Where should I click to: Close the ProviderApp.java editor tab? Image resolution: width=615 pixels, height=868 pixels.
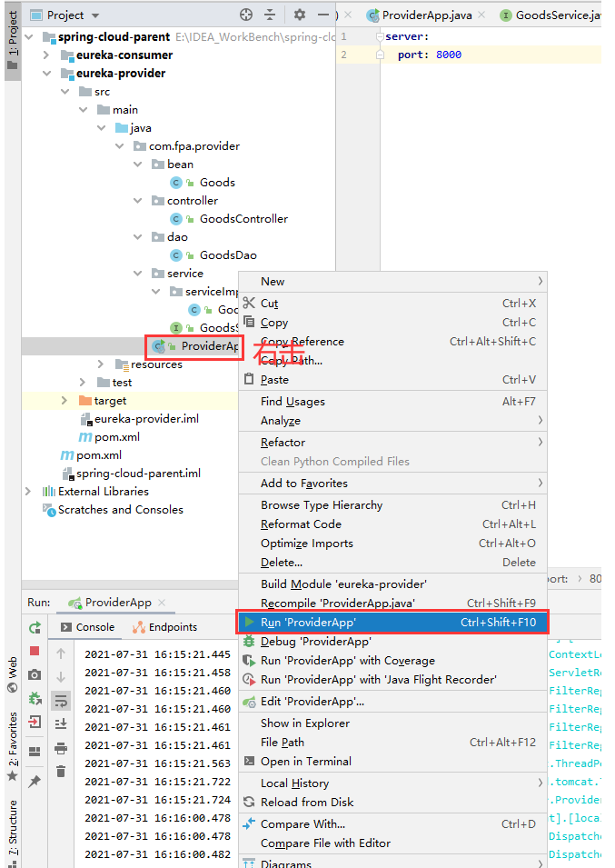pos(481,15)
